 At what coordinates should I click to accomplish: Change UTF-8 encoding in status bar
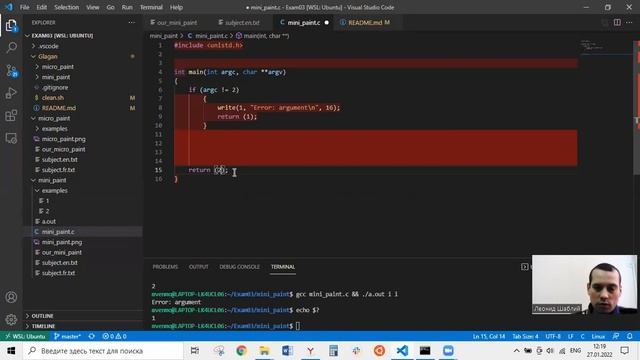(553, 336)
